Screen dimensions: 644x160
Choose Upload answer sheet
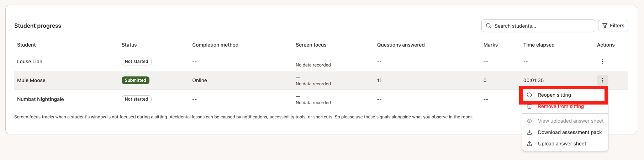pos(565,144)
